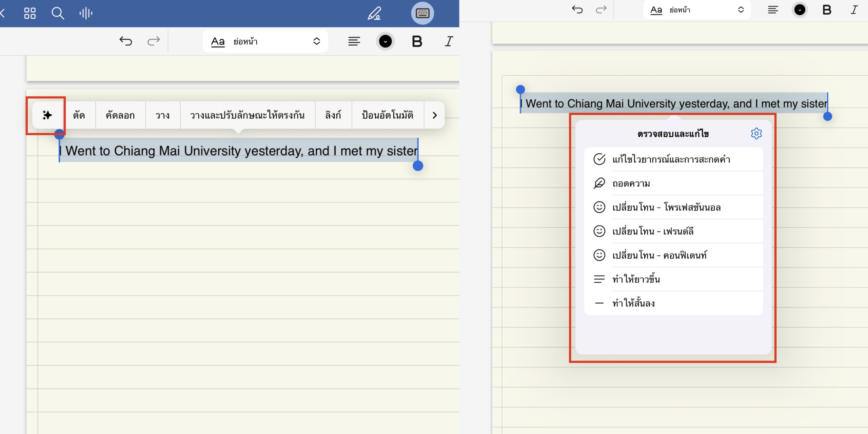Click the left text alignment button
This screenshot has width=868, height=434.
pos(354,41)
